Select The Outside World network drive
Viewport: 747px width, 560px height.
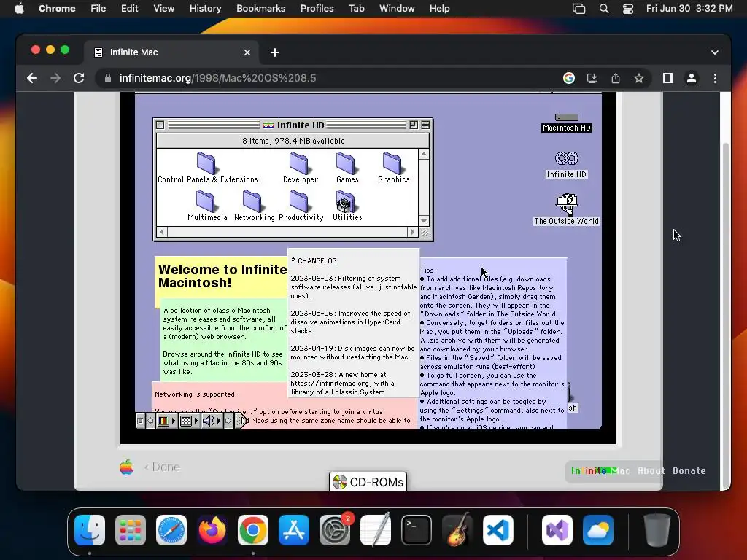pyautogui.click(x=566, y=209)
